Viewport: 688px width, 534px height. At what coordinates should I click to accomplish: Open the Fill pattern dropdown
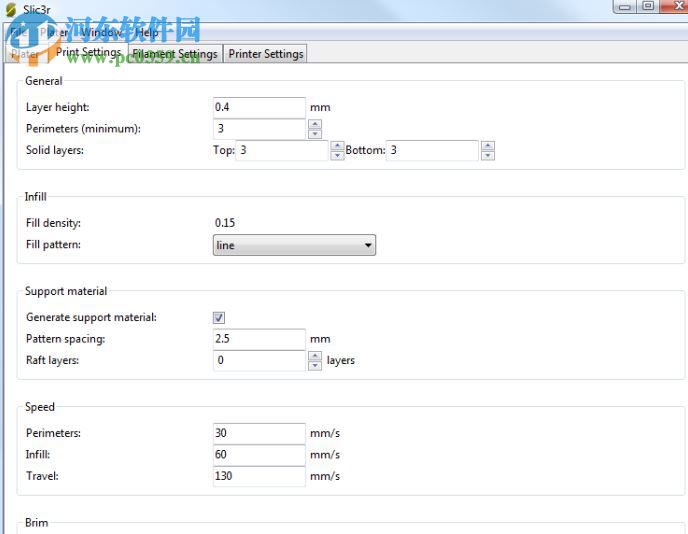pos(294,245)
